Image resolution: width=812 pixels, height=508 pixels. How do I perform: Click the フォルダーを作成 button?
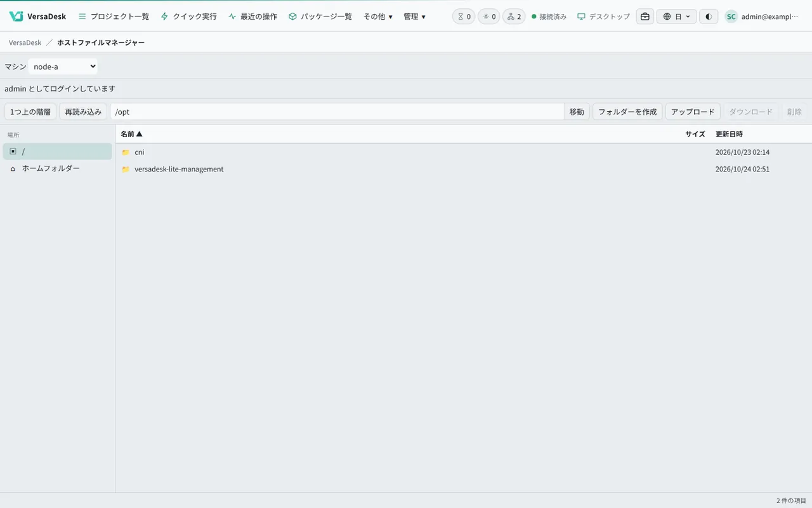point(627,112)
